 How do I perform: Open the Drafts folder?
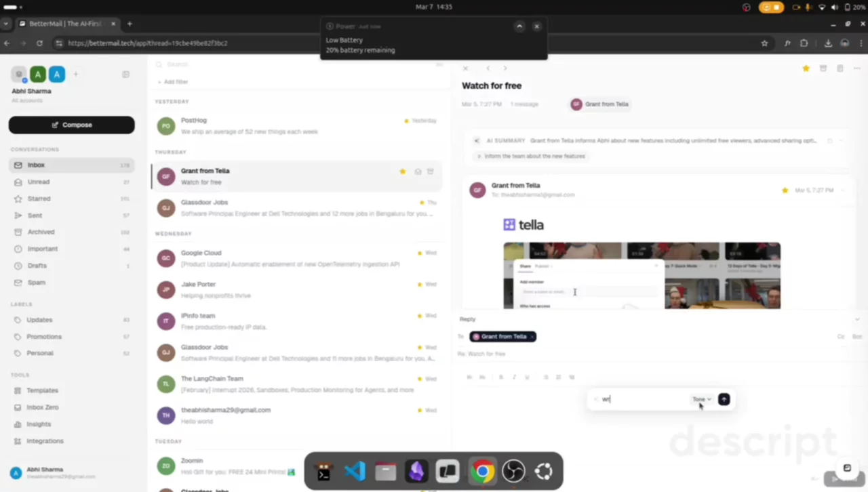tap(71, 266)
